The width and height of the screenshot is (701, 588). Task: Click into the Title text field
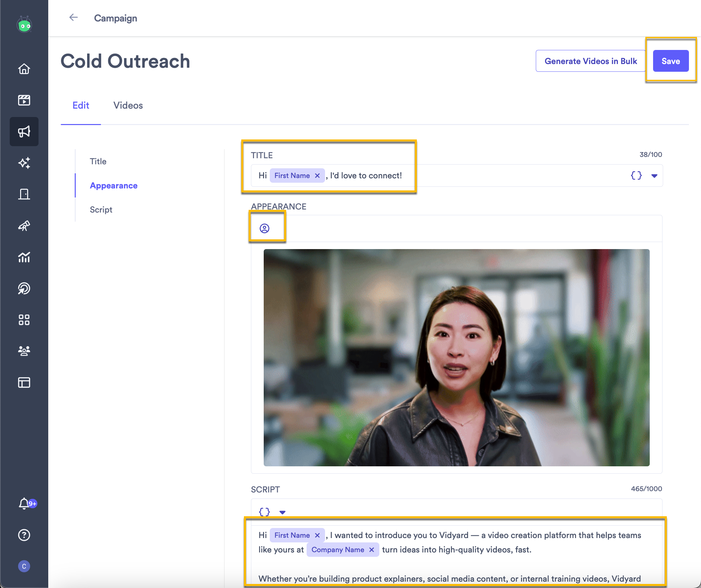[x=457, y=175]
